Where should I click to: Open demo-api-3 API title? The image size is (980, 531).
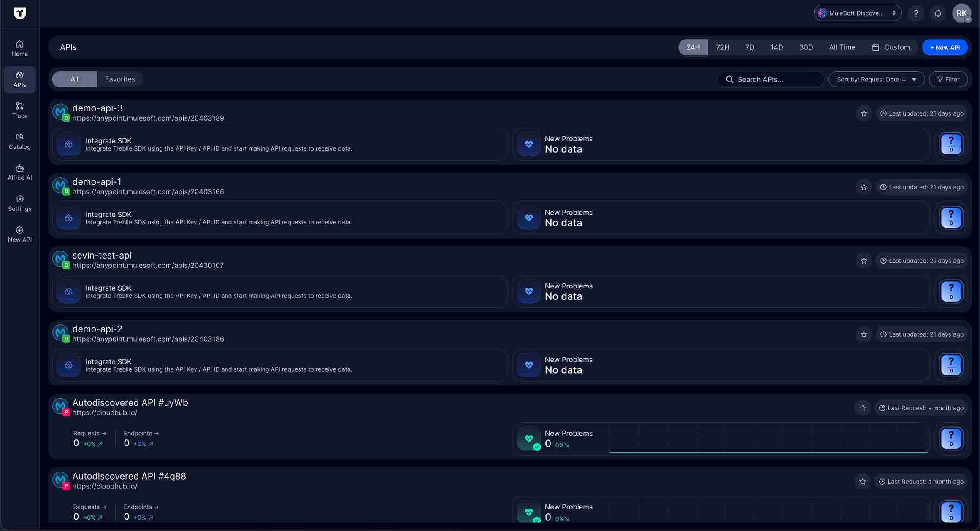[x=97, y=108]
